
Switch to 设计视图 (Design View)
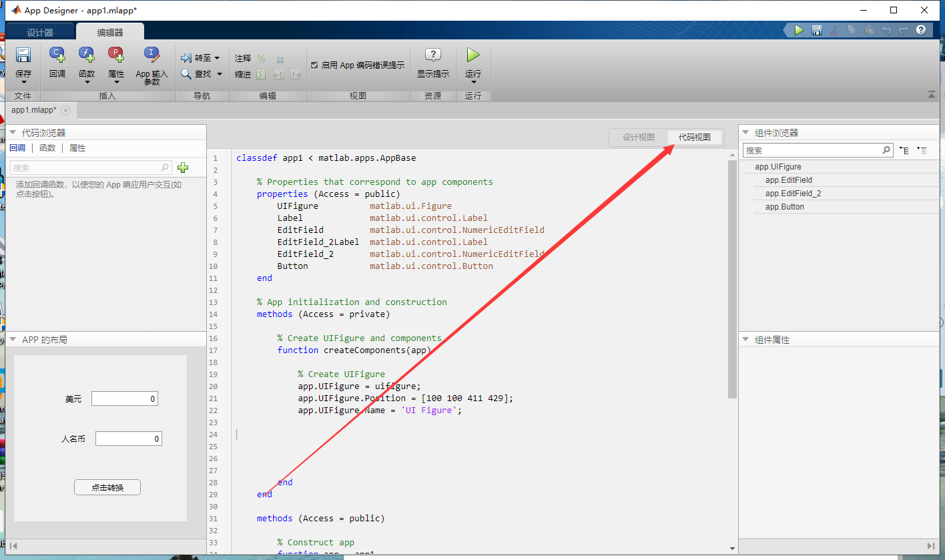639,137
